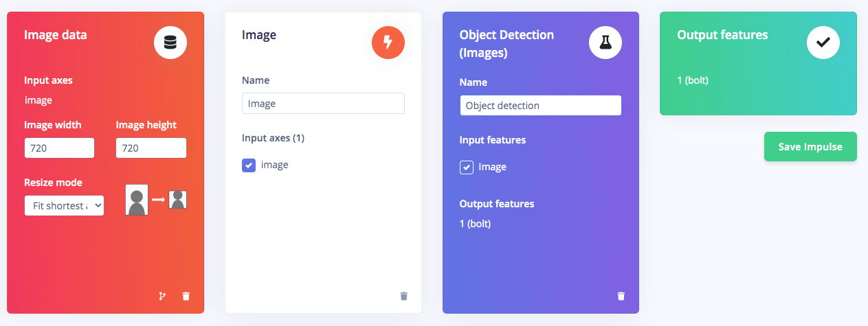Screen dimensions: 868x326
Task: Open the Resize mode dropdown
Action: [x=64, y=205]
